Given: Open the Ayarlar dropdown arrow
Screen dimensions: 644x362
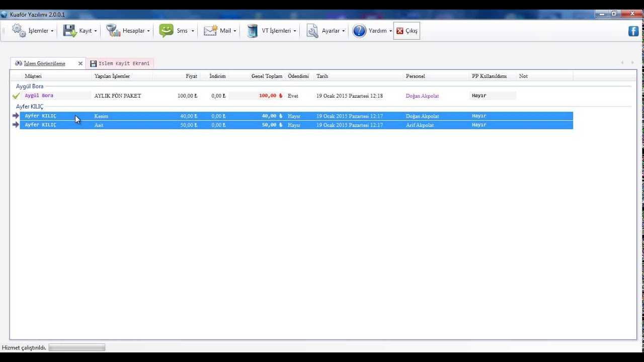Looking at the screenshot, I should tap(344, 31).
